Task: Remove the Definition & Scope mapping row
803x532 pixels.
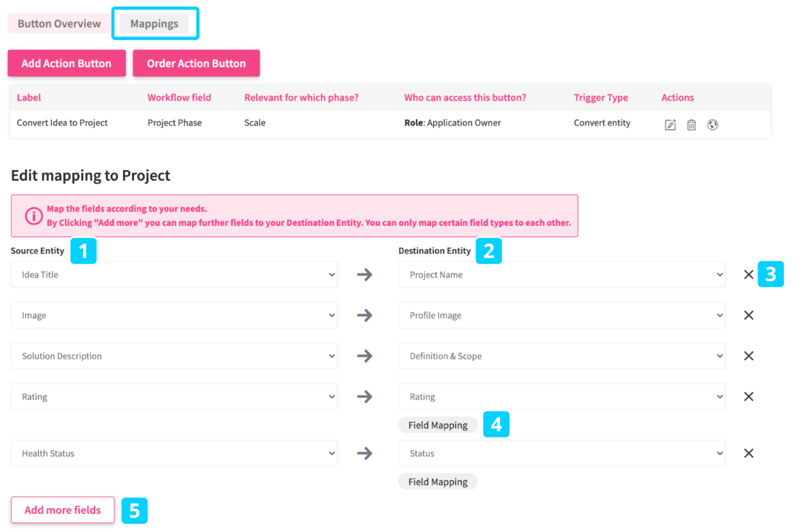Action: pyautogui.click(x=749, y=355)
